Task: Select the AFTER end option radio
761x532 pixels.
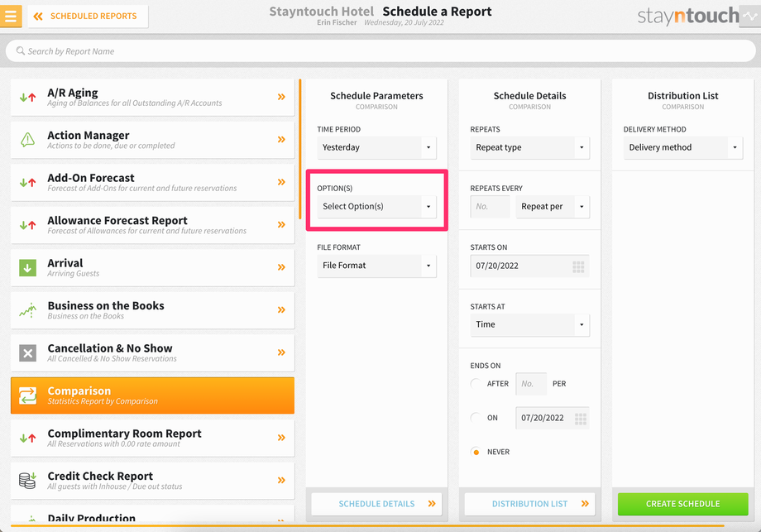Action: pos(476,383)
